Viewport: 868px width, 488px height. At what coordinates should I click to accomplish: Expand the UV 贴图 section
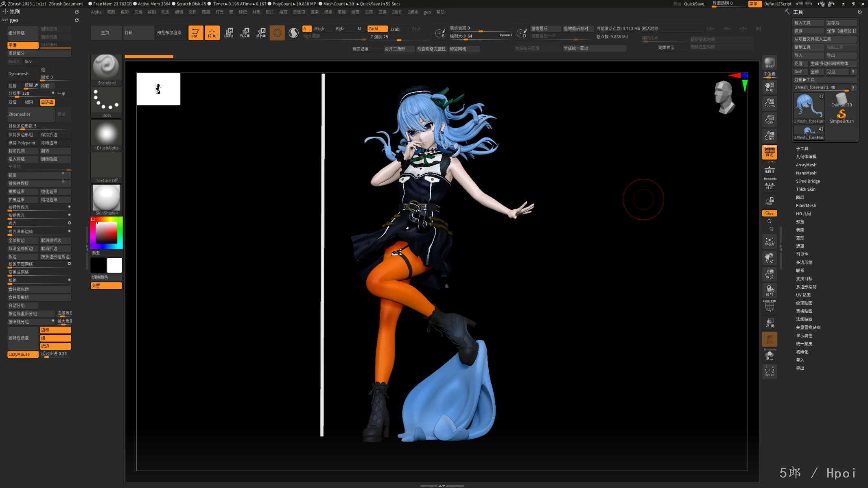pyautogui.click(x=803, y=295)
